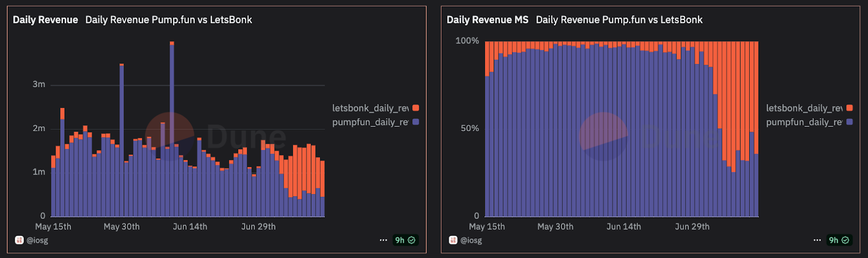Click the Jun 14th x-axis label on left chart
Image resolution: width=868 pixels, height=258 pixels.
click(190, 227)
